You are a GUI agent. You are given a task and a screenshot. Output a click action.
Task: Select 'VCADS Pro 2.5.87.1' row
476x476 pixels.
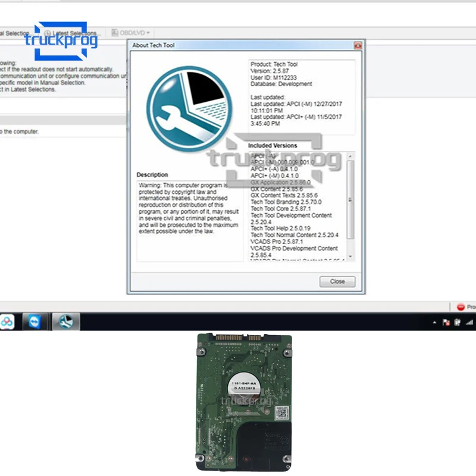click(276, 242)
